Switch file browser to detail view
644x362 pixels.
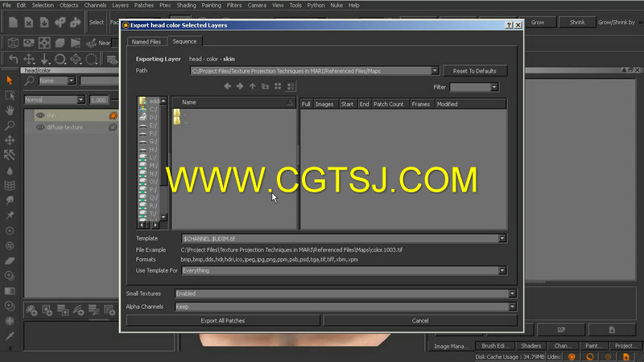pyautogui.click(x=291, y=86)
